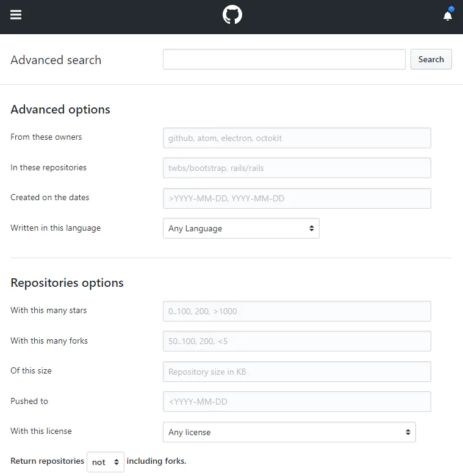Open the Any Language dropdown
Viewport: 463px width, 476px height.
241,228
